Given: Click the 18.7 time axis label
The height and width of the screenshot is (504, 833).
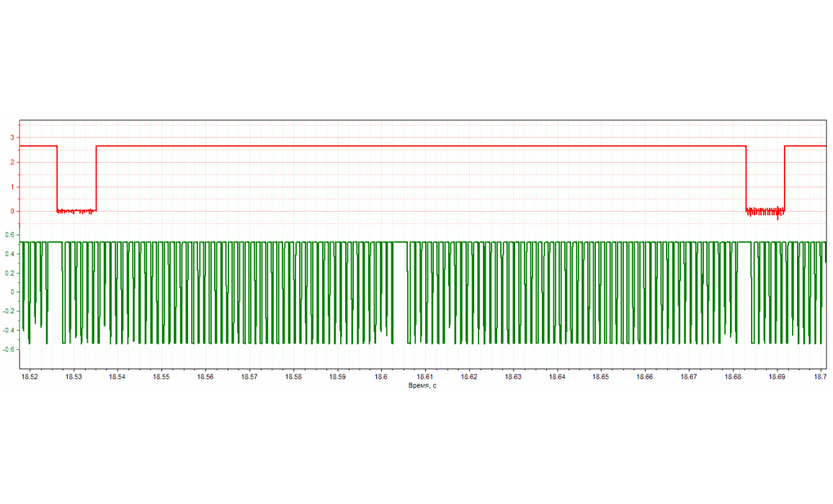Looking at the screenshot, I should pyautogui.click(x=820, y=377).
